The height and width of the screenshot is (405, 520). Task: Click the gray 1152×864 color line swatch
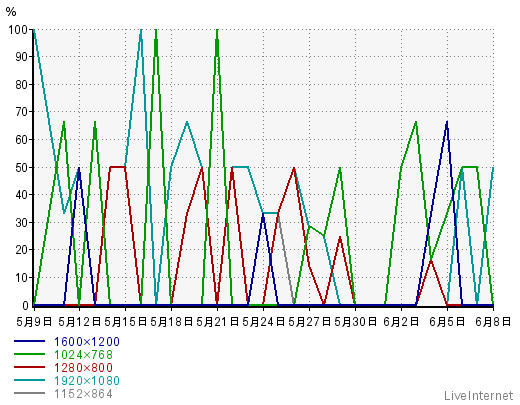coord(29,393)
